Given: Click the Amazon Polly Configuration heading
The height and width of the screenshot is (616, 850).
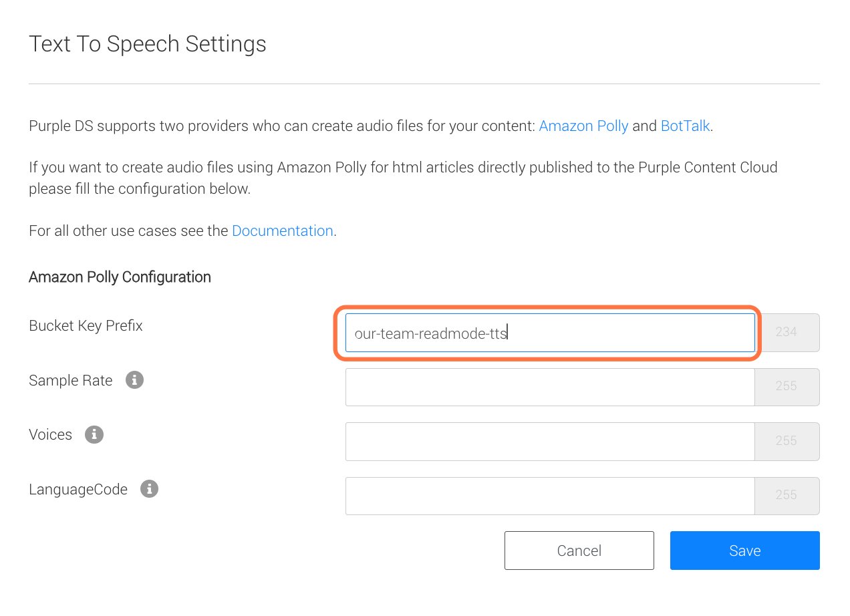Looking at the screenshot, I should coord(120,277).
